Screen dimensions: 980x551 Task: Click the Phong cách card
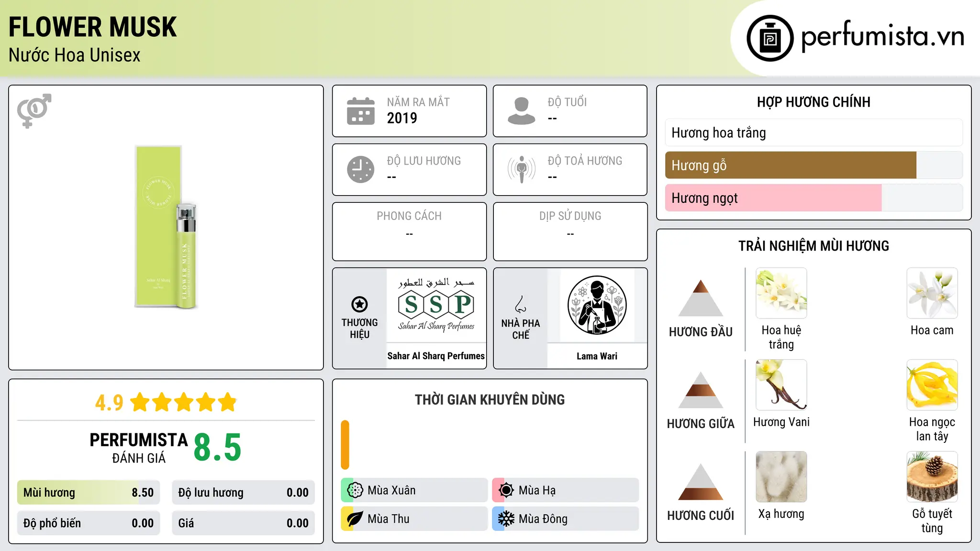pos(409,231)
